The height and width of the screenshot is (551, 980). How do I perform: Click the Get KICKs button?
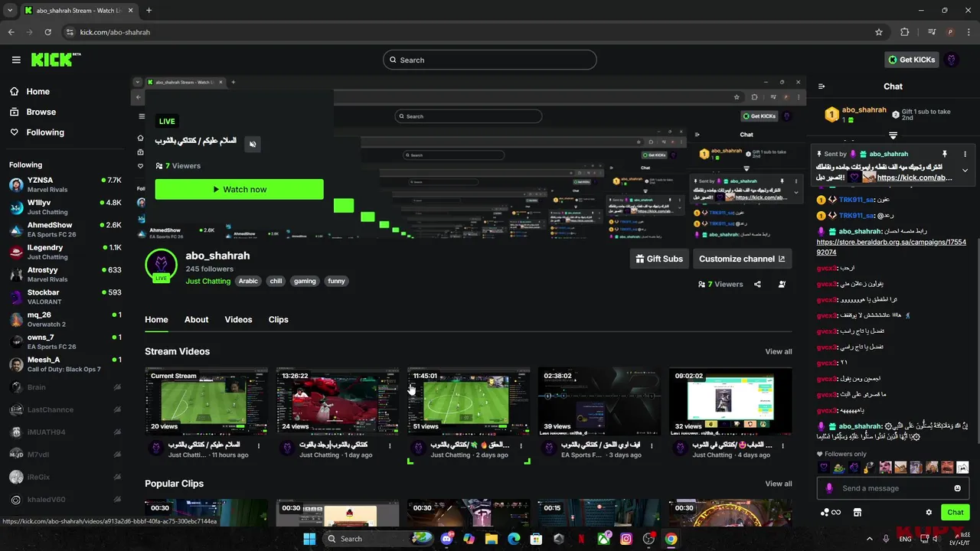pyautogui.click(x=910, y=60)
